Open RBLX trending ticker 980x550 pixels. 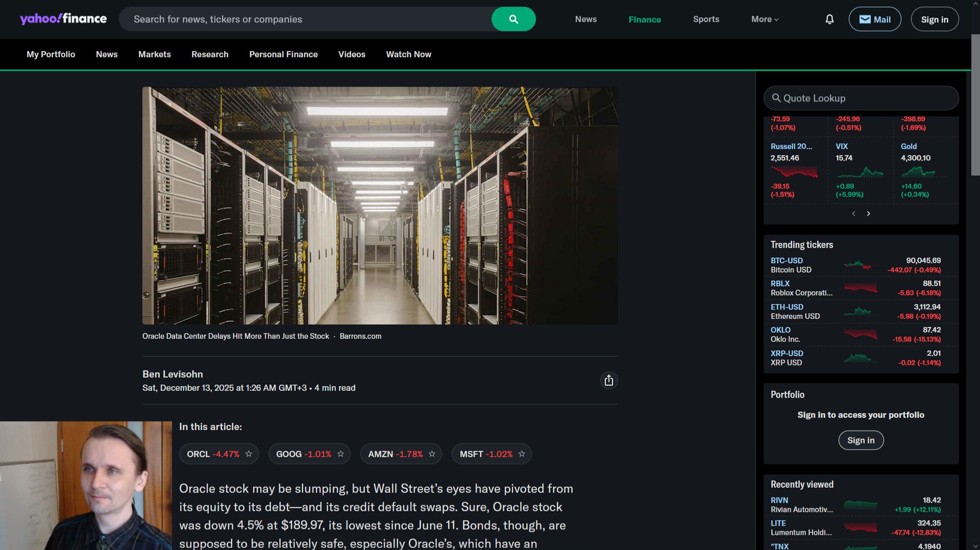(780, 284)
